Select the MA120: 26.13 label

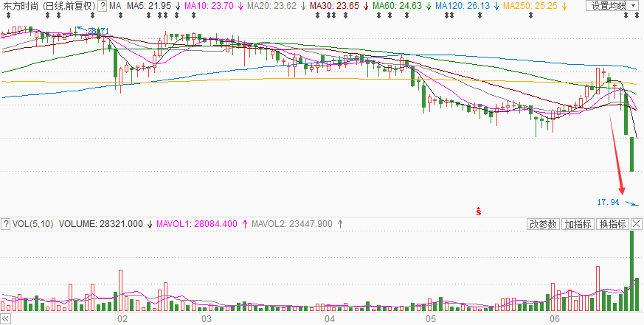coord(463,6)
